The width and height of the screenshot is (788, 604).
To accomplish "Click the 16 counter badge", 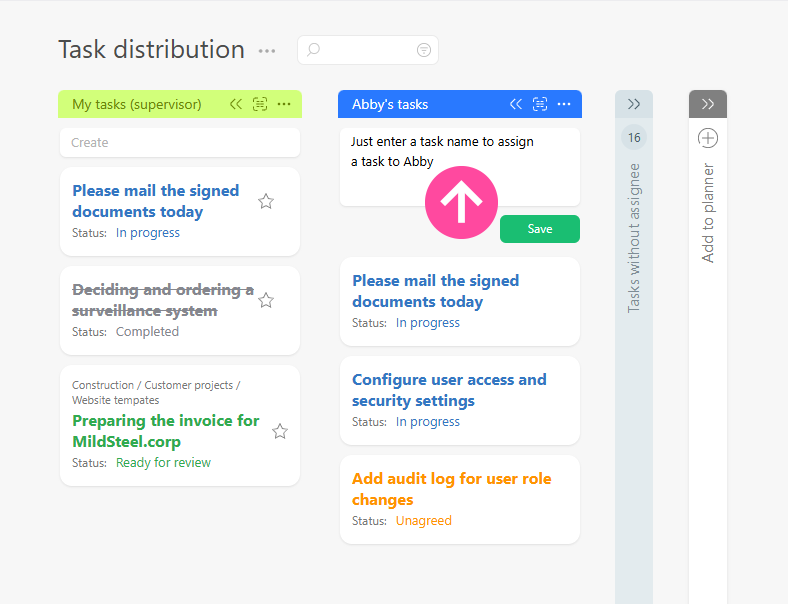I will [634, 138].
